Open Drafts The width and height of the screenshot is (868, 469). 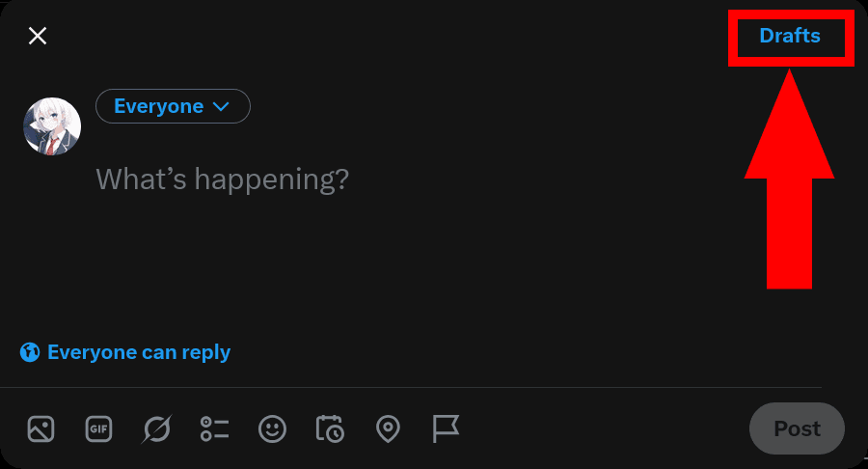[x=790, y=36]
